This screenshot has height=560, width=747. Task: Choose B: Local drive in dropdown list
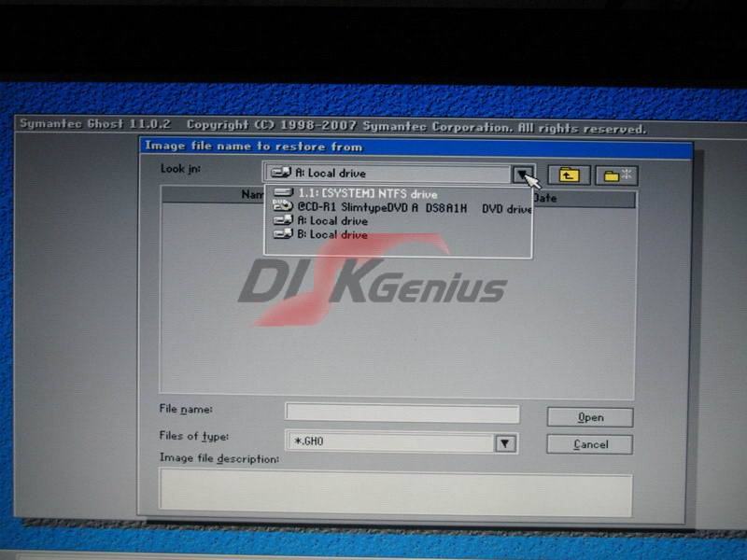[399, 234]
